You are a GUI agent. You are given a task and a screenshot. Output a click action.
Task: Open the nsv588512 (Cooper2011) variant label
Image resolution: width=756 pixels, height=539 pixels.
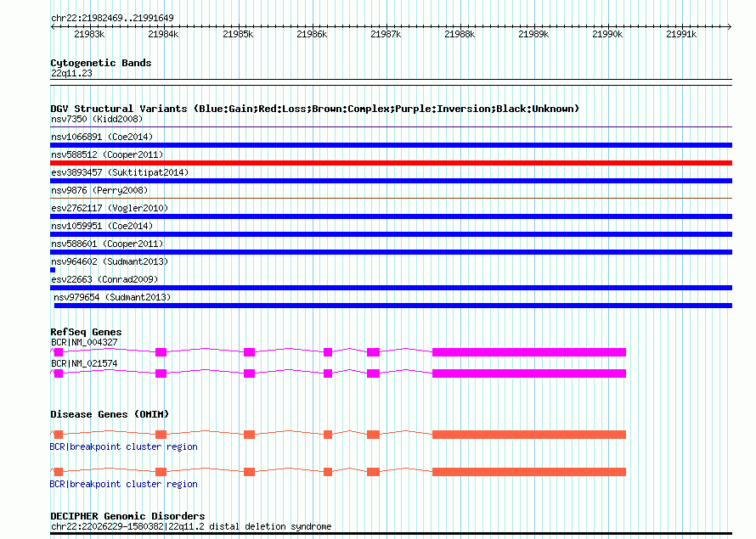tap(107, 154)
